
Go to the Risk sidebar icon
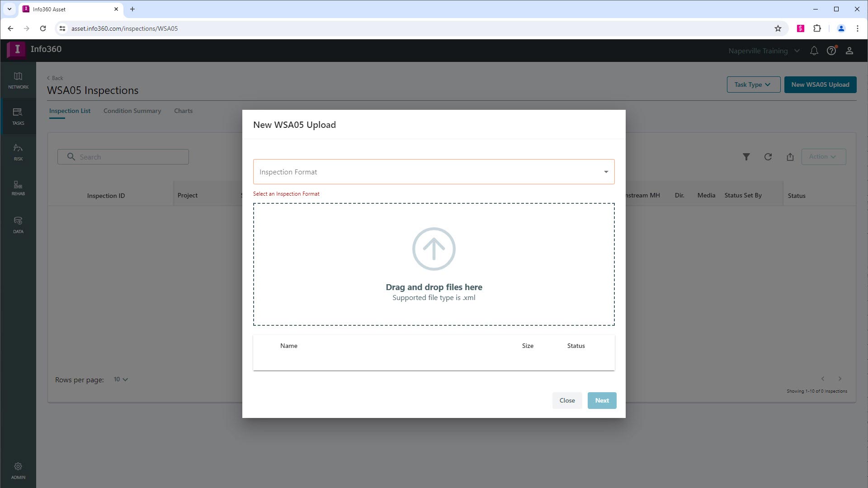pos(18,152)
